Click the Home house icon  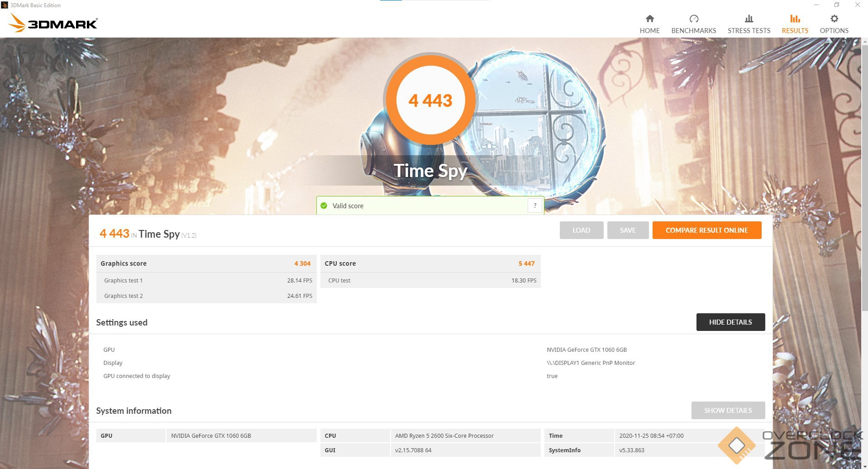point(649,19)
